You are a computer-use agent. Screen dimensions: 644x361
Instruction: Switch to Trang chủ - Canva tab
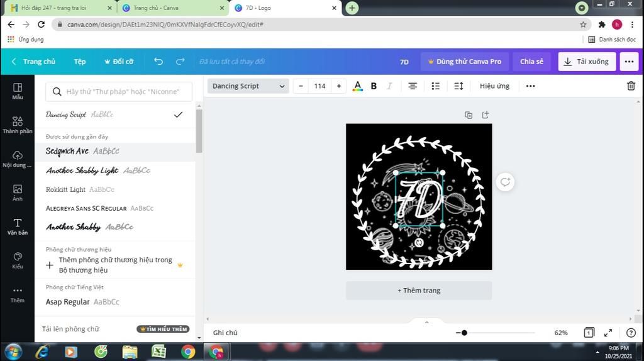coord(172,8)
